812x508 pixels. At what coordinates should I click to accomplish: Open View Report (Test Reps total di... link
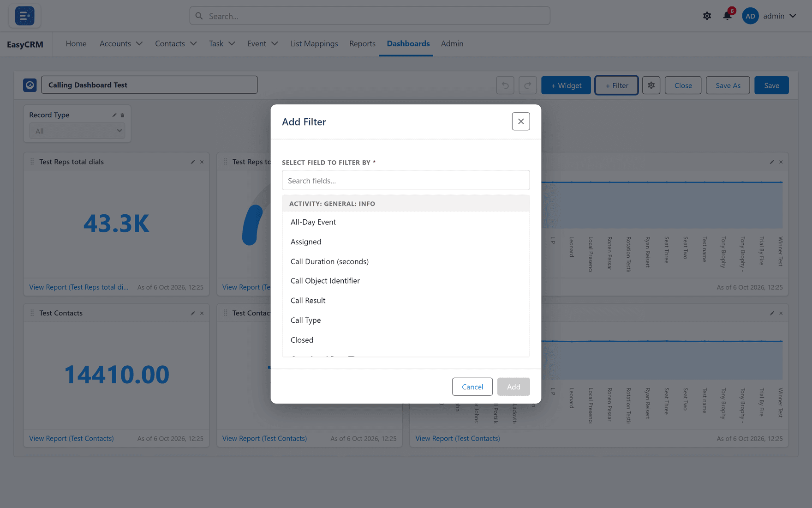[x=79, y=287]
